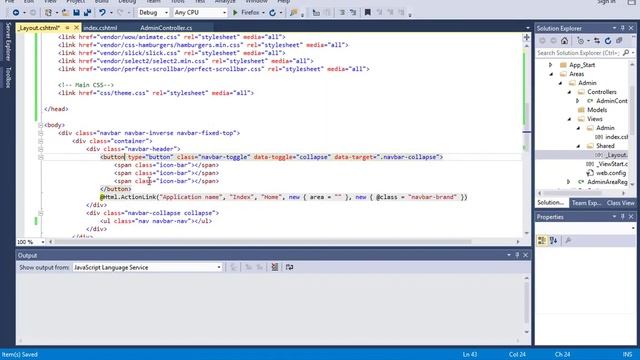The width and height of the screenshot is (640, 360).
Task: Open the Server Explorer side tab
Action: point(7,42)
